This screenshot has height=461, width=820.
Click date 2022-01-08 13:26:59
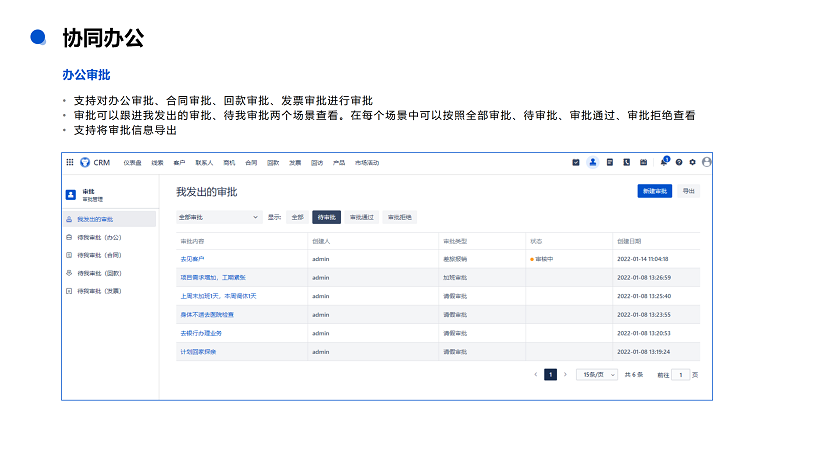click(644, 278)
